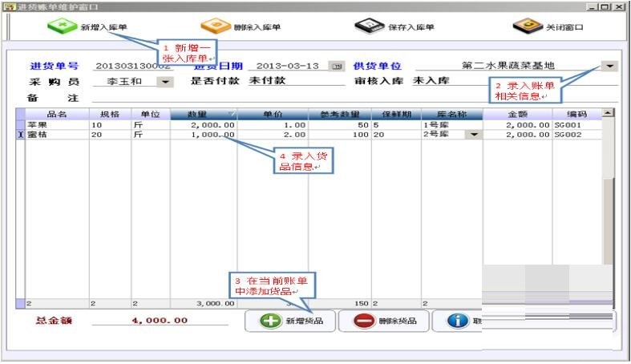This screenshot has height=364, width=631.
Task: Click the window title bar app icon
Action: [x=9, y=7]
